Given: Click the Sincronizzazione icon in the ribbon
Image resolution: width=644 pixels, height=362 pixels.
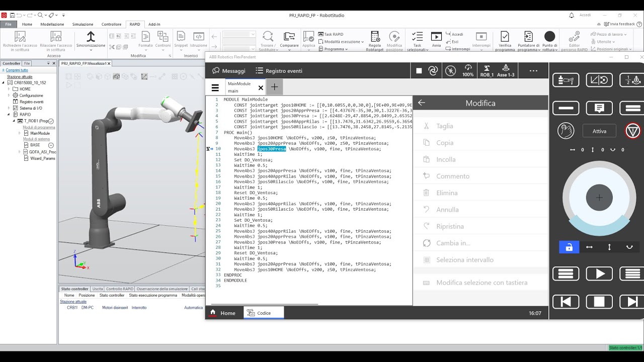Looking at the screenshot, I should click(91, 36).
